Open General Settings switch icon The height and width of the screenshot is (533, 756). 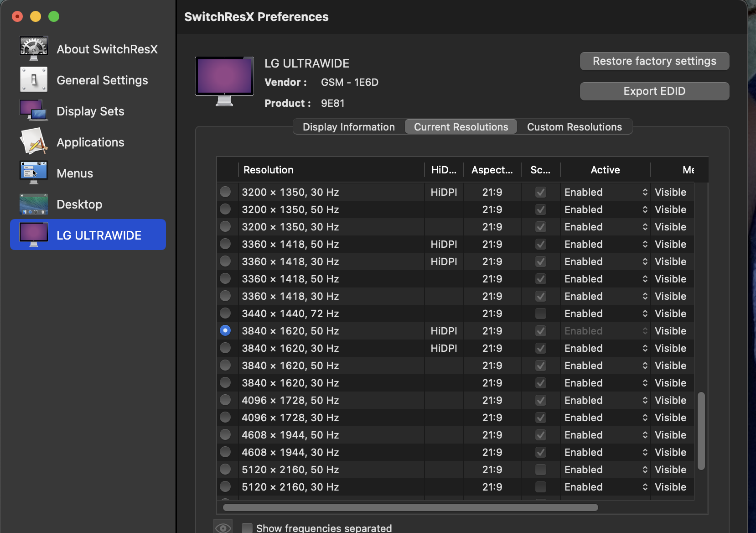click(33, 79)
